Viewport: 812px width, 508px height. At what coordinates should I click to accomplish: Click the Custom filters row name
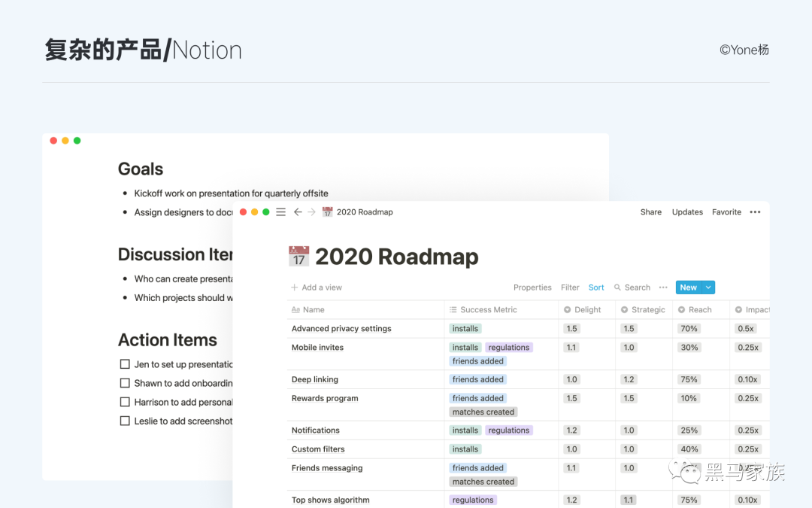coord(318,449)
